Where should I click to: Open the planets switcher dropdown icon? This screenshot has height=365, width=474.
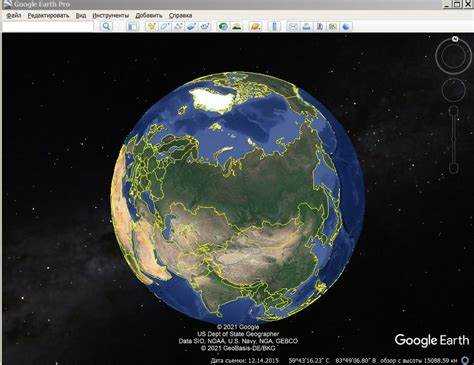tap(256, 26)
